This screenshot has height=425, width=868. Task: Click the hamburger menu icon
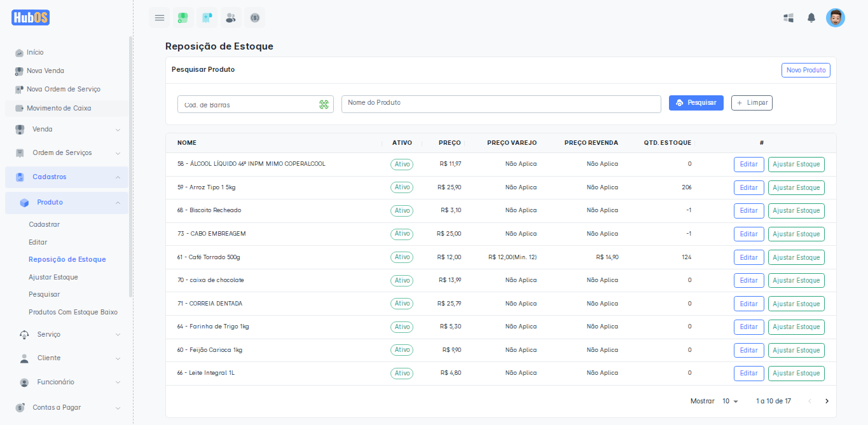(x=160, y=18)
